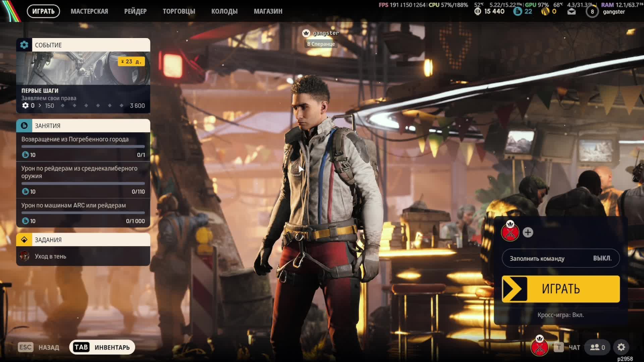
Task: Click the СОБЫТИЕ gear icon
Action: [24, 45]
